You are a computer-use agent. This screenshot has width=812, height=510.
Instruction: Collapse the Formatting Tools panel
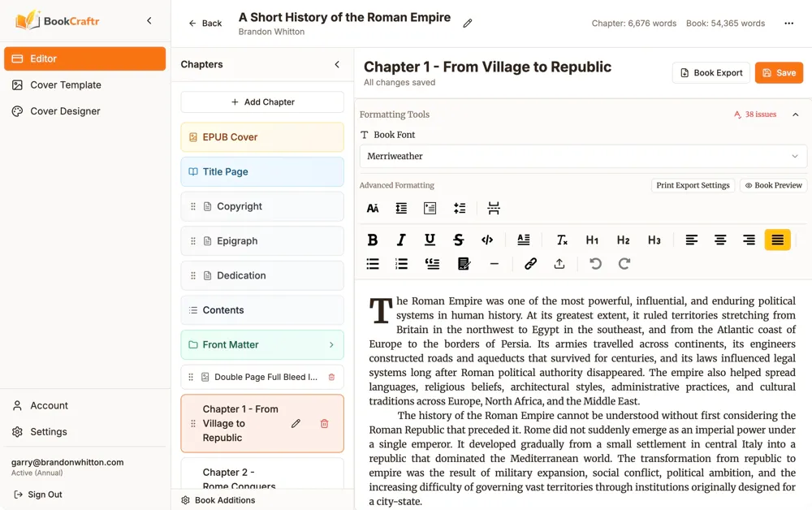pyautogui.click(x=796, y=115)
